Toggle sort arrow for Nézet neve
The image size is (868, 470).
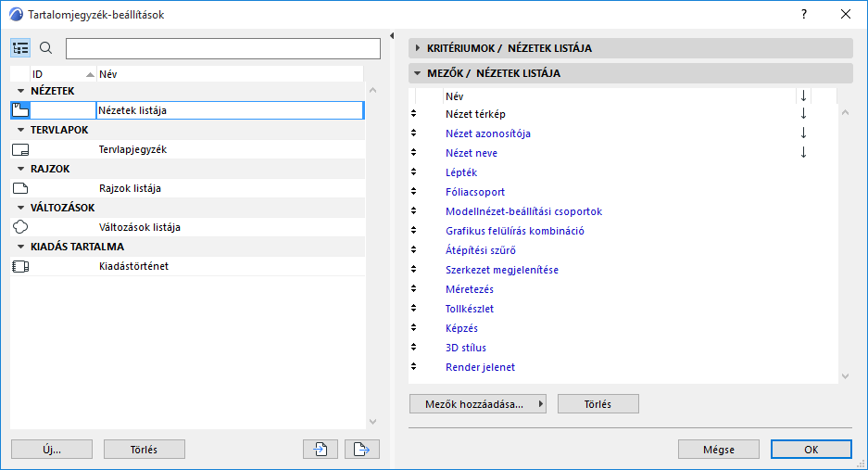pyautogui.click(x=803, y=153)
